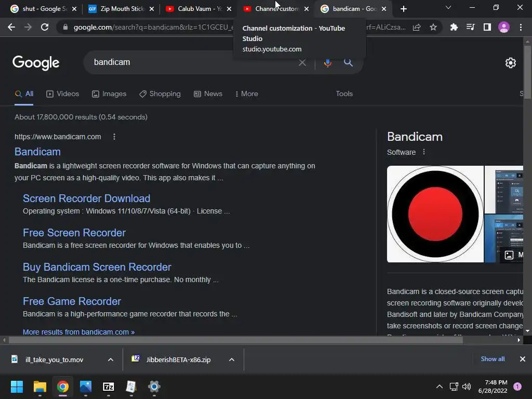The image size is (532, 399).
Task: Open the media control icon in toolbar
Action: 470,27
